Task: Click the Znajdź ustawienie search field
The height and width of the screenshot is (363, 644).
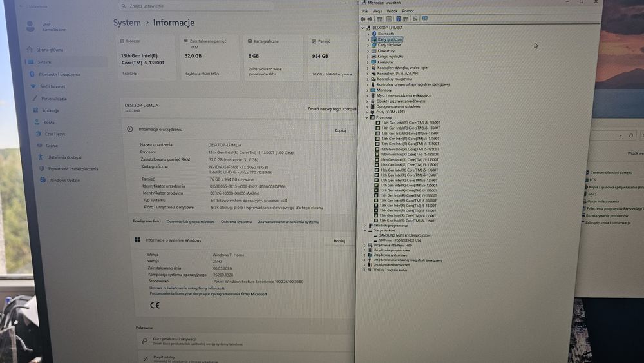Action: click(196, 6)
